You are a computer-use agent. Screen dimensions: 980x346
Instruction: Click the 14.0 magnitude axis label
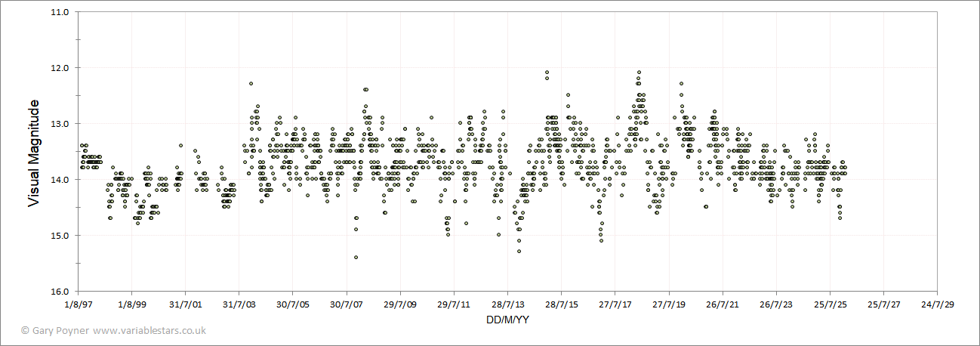click(x=60, y=180)
